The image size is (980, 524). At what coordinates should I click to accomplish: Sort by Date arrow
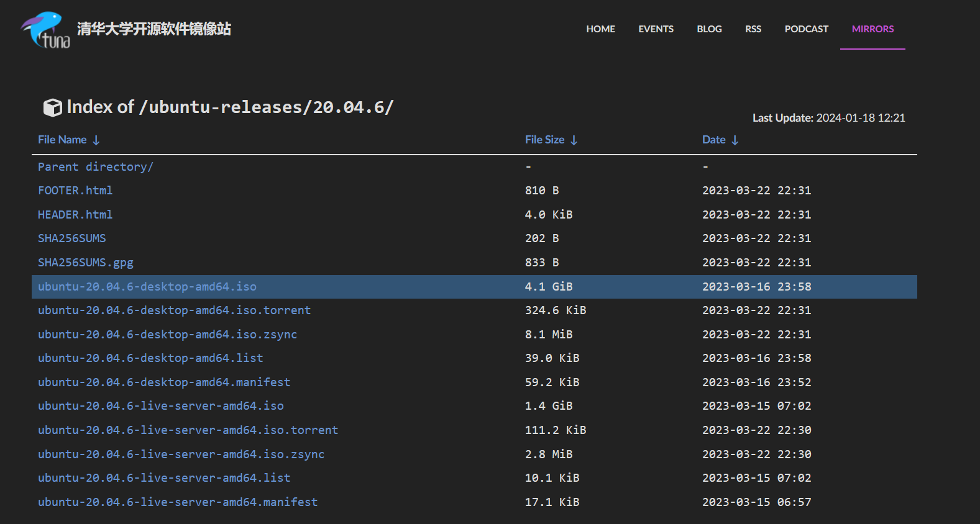(735, 140)
